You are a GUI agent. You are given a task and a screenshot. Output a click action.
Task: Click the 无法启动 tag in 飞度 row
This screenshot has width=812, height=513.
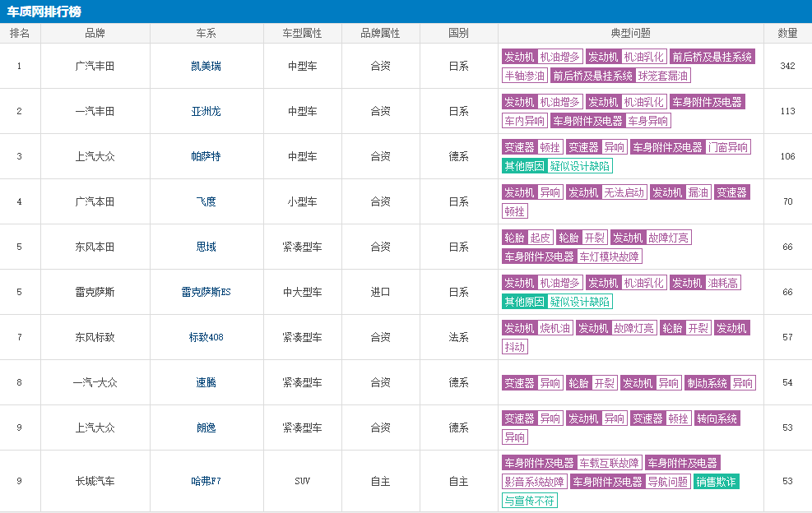[624, 192]
